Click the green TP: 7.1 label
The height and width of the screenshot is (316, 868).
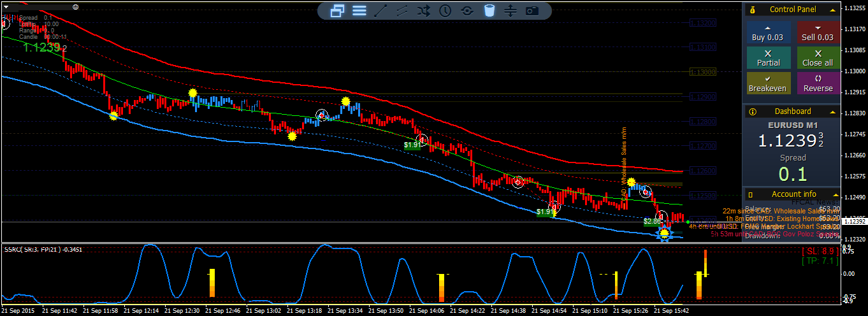tap(820, 261)
